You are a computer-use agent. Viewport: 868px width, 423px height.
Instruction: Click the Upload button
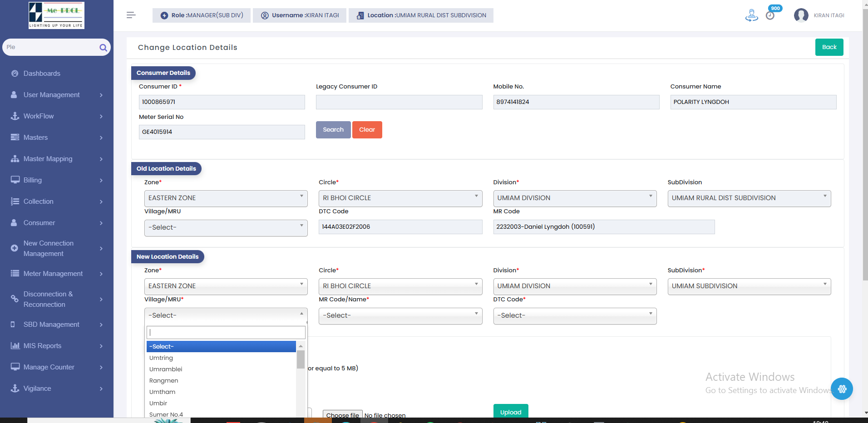(x=511, y=411)
